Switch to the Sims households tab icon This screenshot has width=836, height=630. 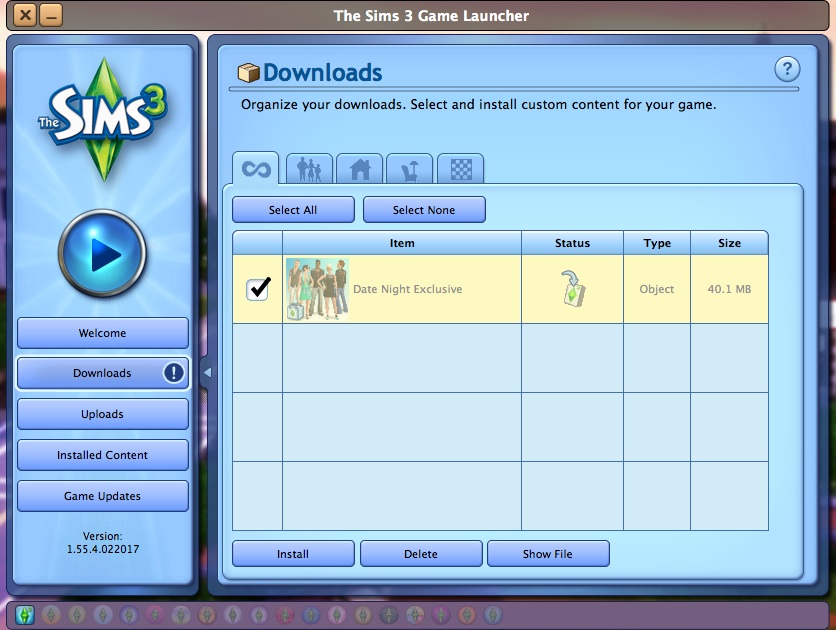(x=310, y=169)
